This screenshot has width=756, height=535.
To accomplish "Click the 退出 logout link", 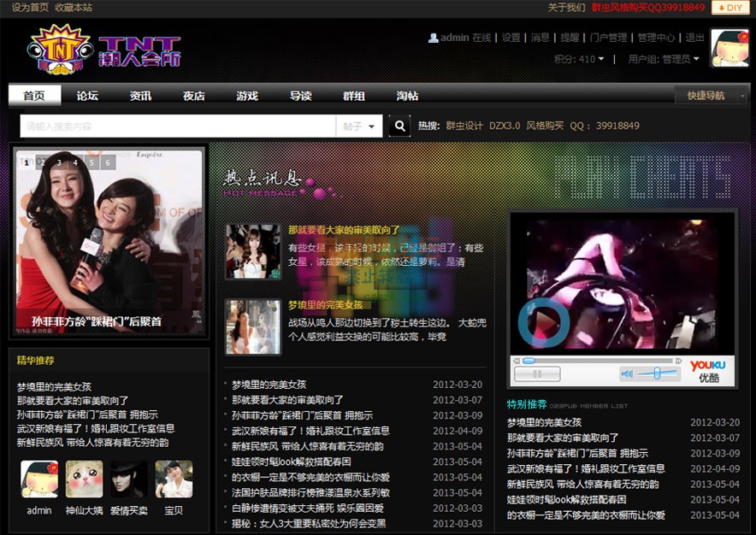I will point(694,38).
